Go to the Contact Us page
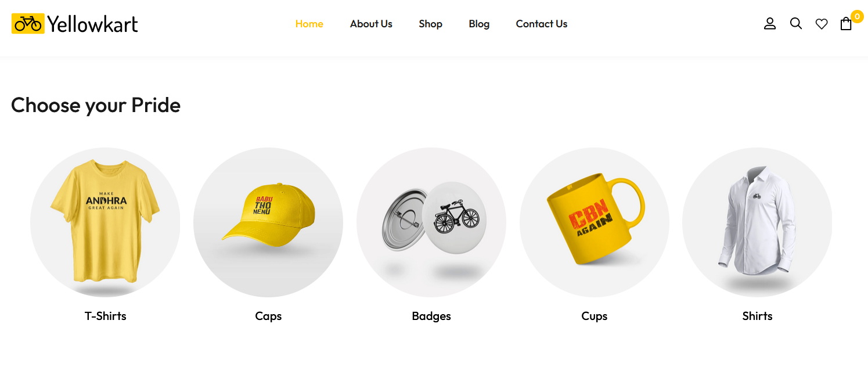 pyautogui.click(x=542, y=24)
